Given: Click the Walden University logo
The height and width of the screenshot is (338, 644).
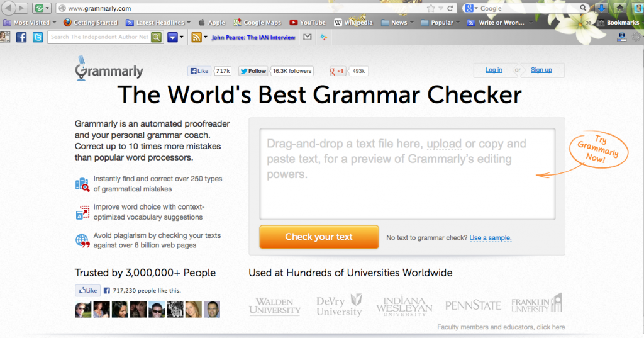Looking at the screenshot, I should click(275, 307).
